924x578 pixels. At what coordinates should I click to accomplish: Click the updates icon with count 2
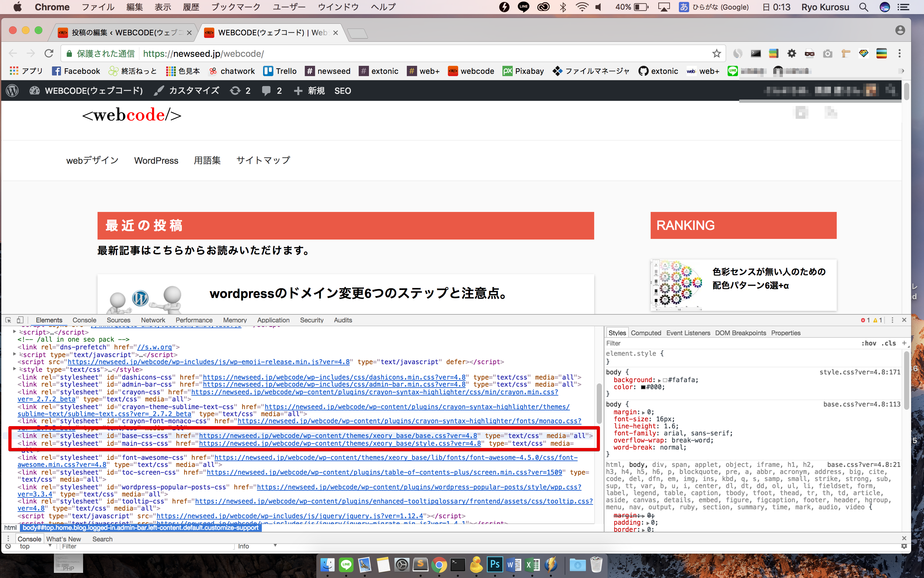coord(240,91)
